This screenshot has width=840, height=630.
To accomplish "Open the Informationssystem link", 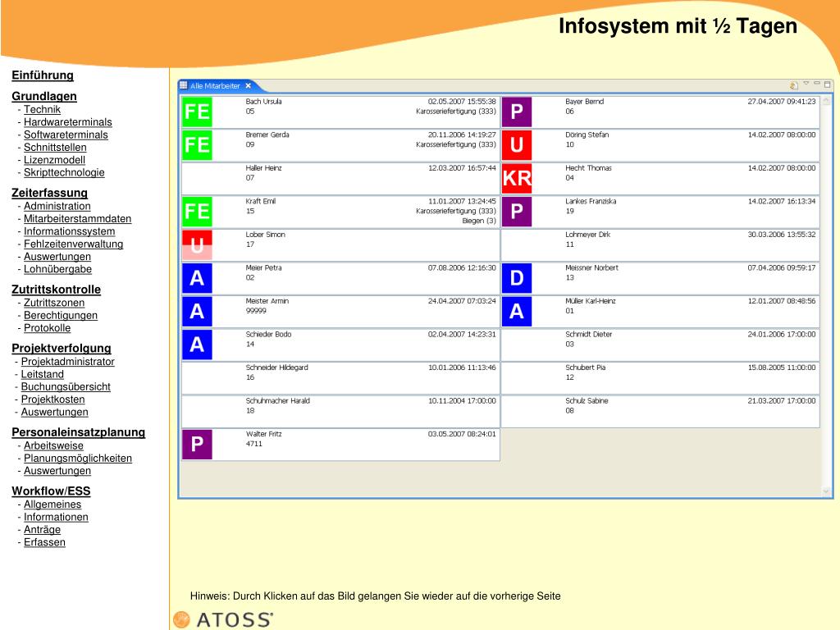I will (70, 231).
